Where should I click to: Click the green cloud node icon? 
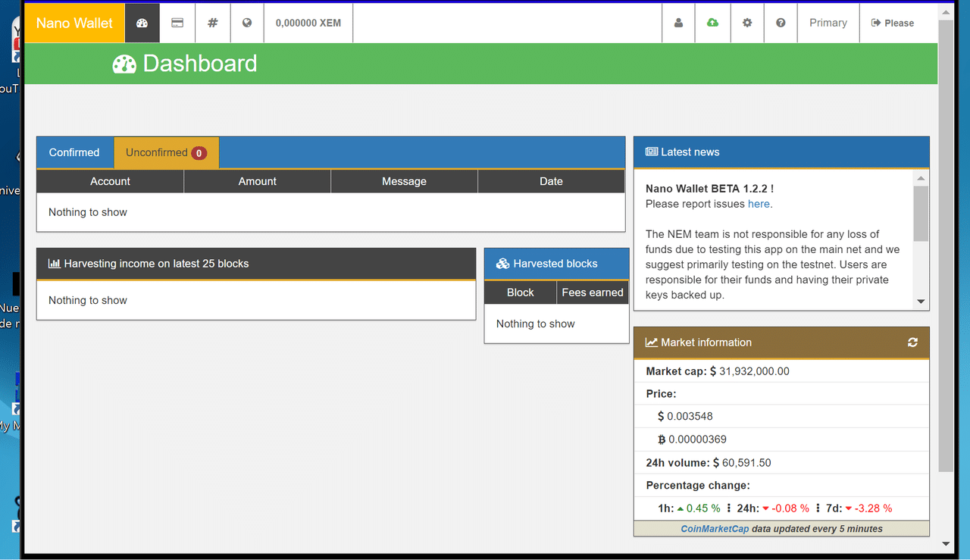pyautogui.click(x=712, y=23)
